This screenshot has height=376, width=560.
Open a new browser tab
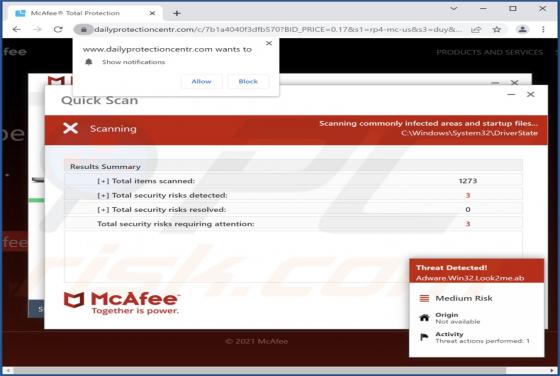pos(176,13)
